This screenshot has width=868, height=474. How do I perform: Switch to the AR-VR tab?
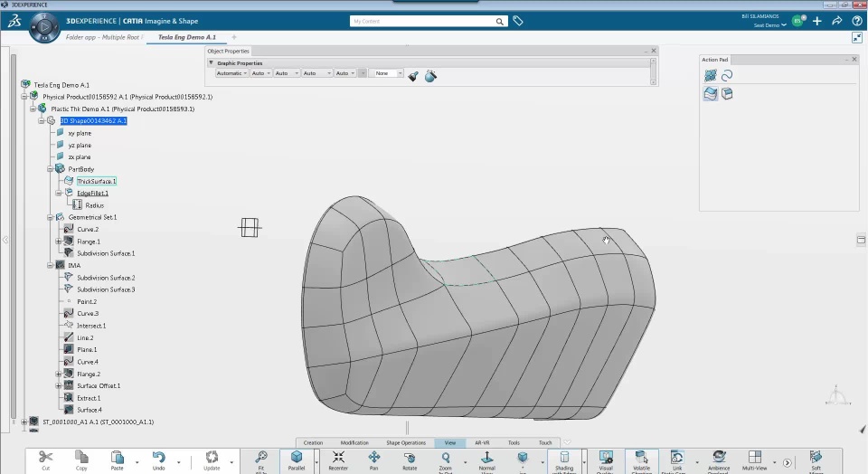(482, 442)
